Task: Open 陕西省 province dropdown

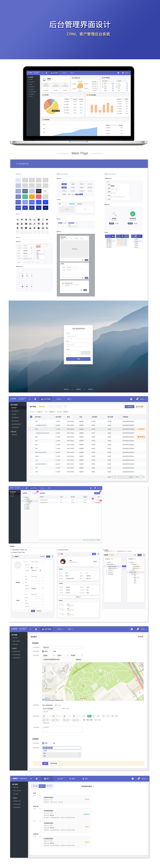Action: click(49, 655)
